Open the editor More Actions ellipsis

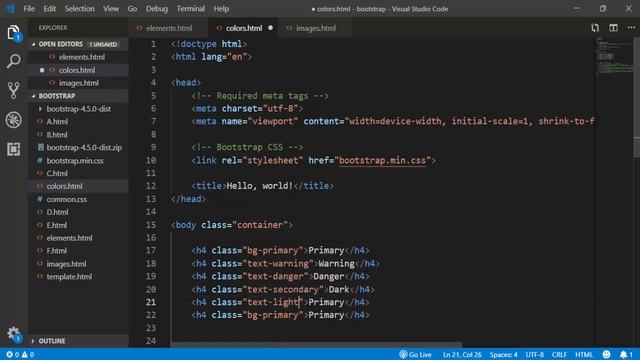[631, 28]
